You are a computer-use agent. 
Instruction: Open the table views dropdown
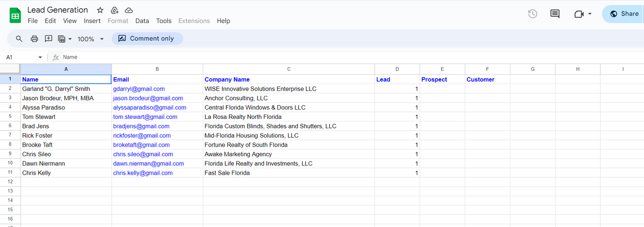65,39
